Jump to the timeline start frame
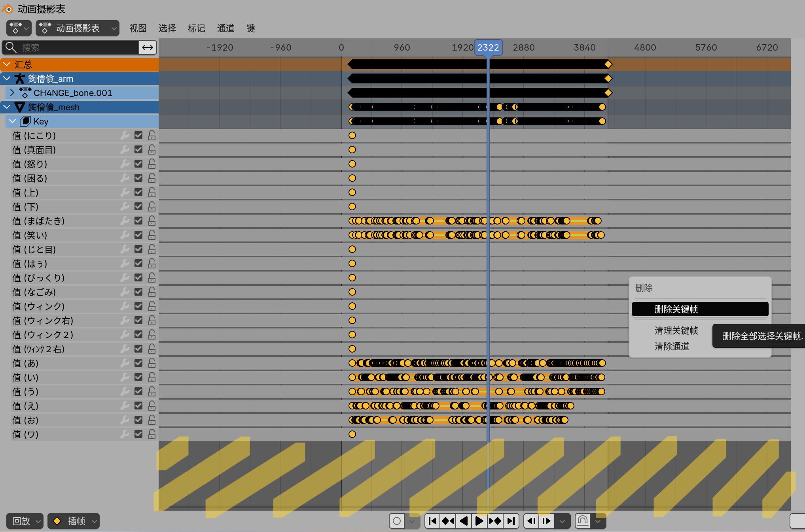The width and height of the screenshot is (805, 532). [x=432, y=521]
